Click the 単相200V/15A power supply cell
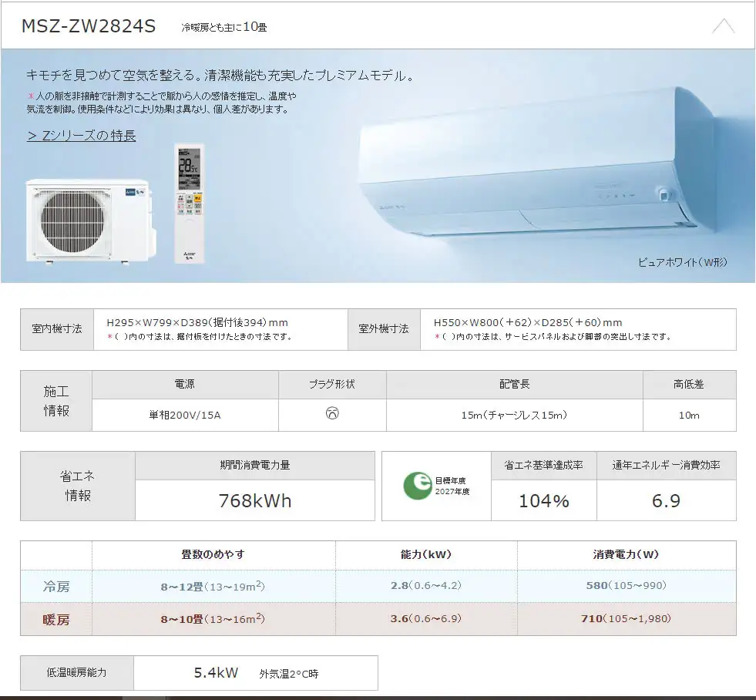Screen dimensions: 756x700 tap(185, 415)
